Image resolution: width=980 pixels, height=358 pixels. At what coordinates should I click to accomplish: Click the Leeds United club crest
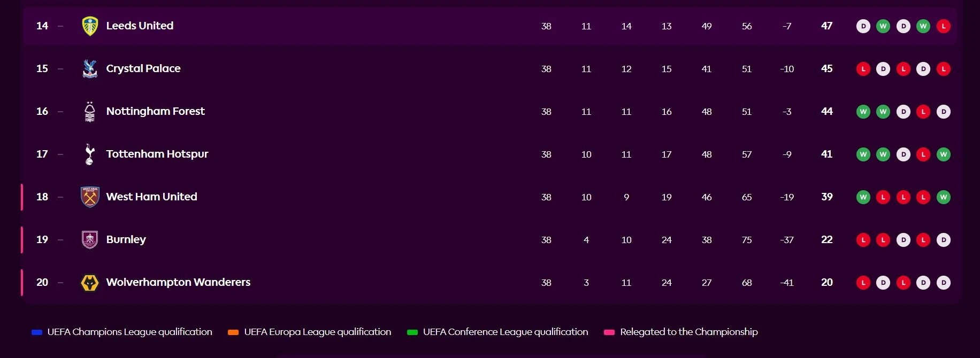90,26
